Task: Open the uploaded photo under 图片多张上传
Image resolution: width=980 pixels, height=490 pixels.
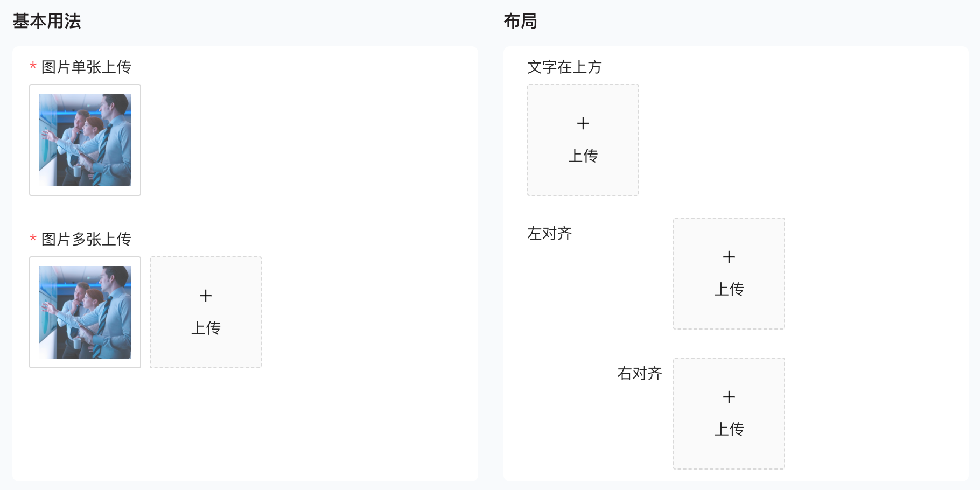Action: coord(85,312)
